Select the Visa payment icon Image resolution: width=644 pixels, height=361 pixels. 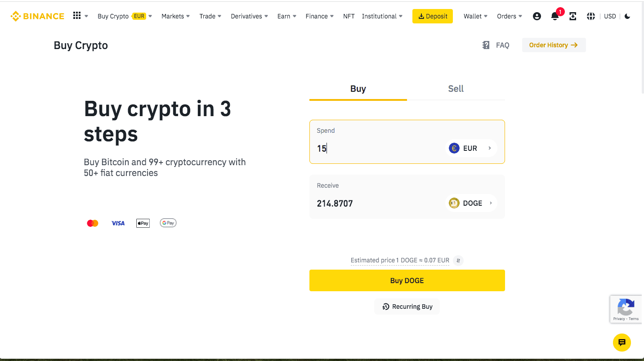[x=118, y=223]
